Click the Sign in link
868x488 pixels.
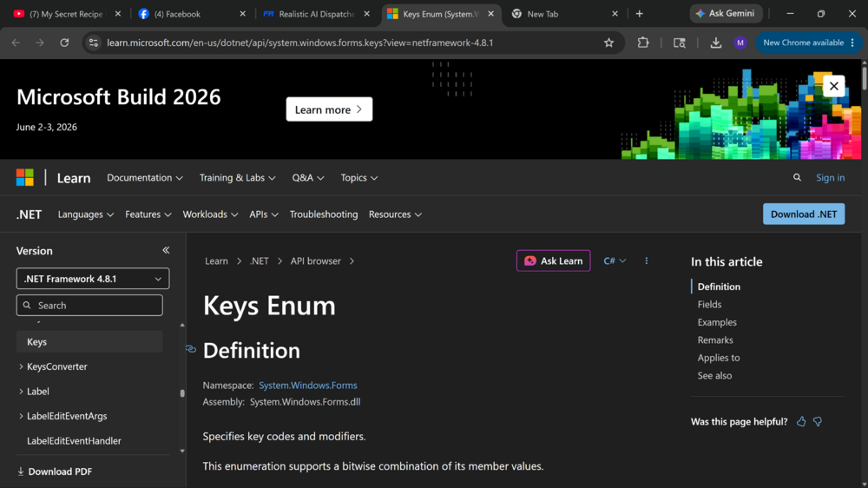(x=830, y=178)
